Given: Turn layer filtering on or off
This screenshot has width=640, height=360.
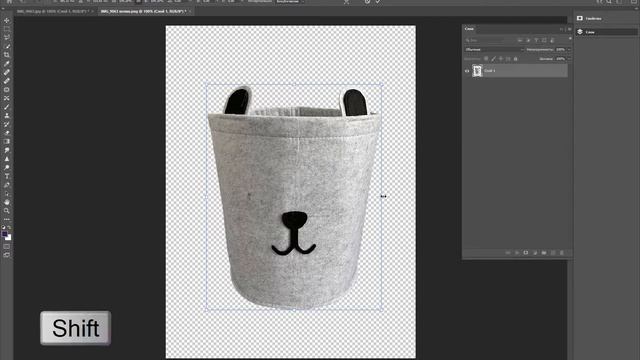Looking at the screenshot, I should click(x=570, y=39).
